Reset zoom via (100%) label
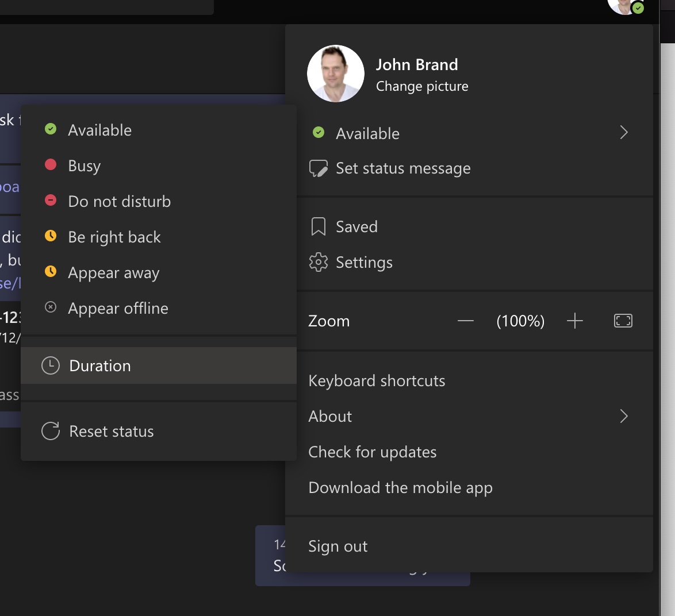The width and height of the screenshot is (675, 616). point(520,321)
